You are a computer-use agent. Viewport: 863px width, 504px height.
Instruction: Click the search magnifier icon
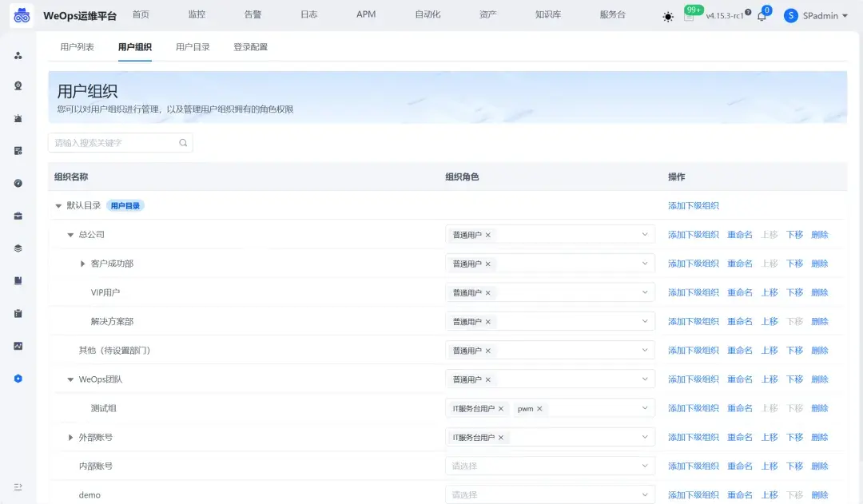point(183,142)
